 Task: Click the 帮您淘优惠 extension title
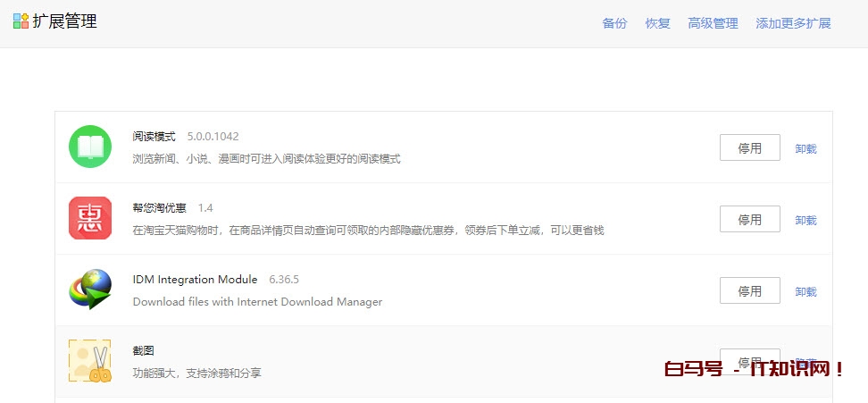[159, 208]
